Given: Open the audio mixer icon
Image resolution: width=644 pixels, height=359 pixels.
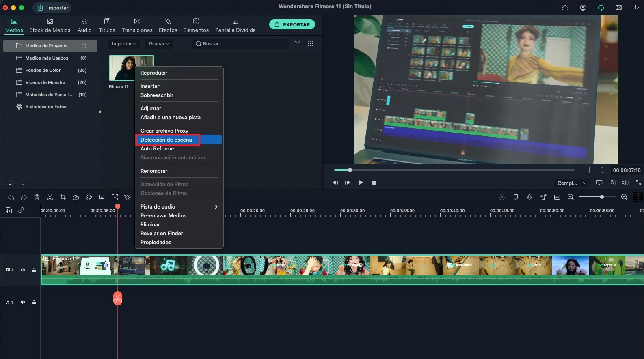Looking at the screenshot, I should [x=543, y=197].
